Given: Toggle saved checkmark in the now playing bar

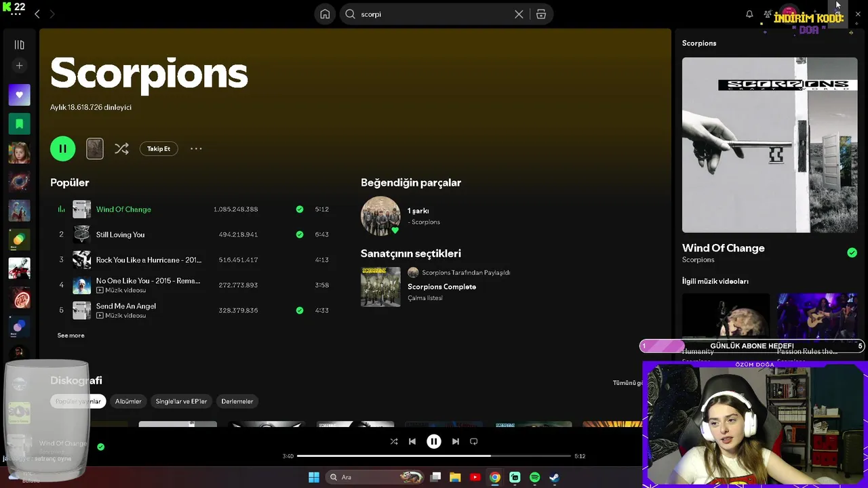Looking at the screenshot, I should pos(101,447).
